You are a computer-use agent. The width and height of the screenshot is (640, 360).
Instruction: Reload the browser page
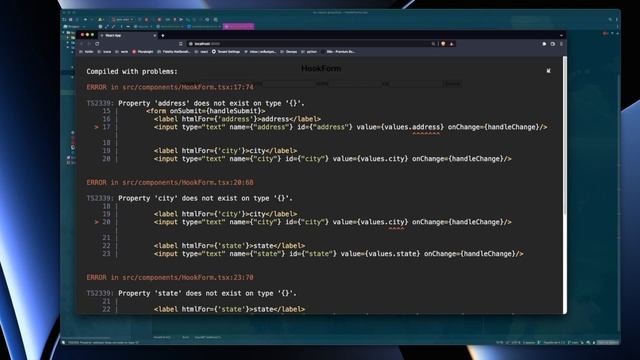point(97,44)
